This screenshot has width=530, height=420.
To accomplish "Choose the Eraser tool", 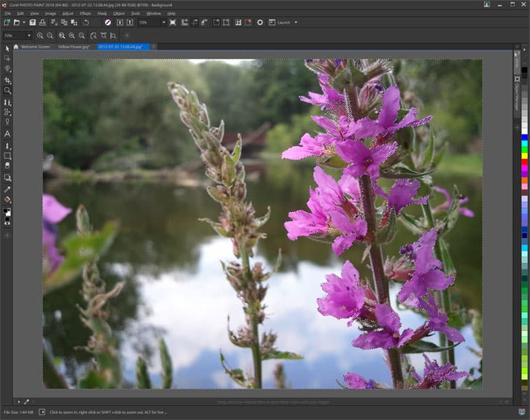I will click(x=7, y=165).
